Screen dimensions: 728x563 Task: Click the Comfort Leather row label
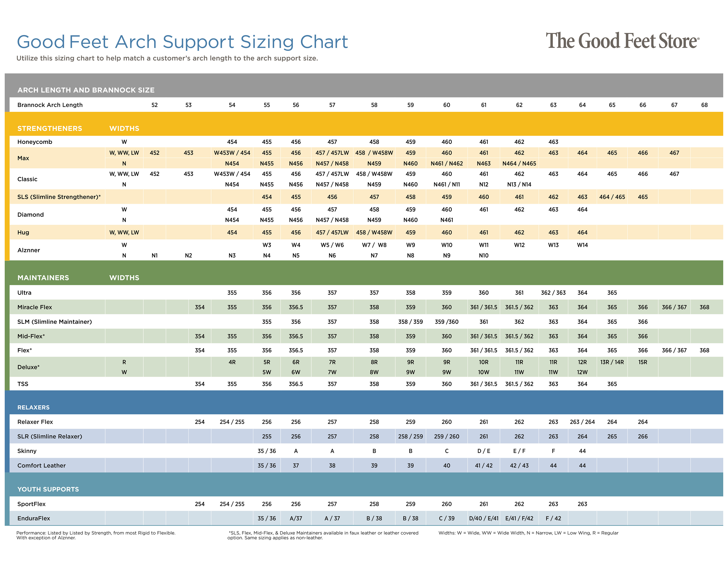tap(41, 465)
